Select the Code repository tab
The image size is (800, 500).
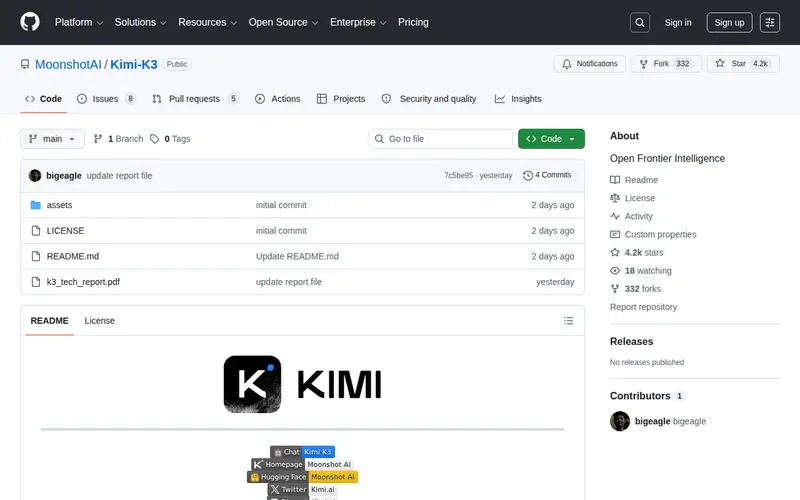coord(43,99)
